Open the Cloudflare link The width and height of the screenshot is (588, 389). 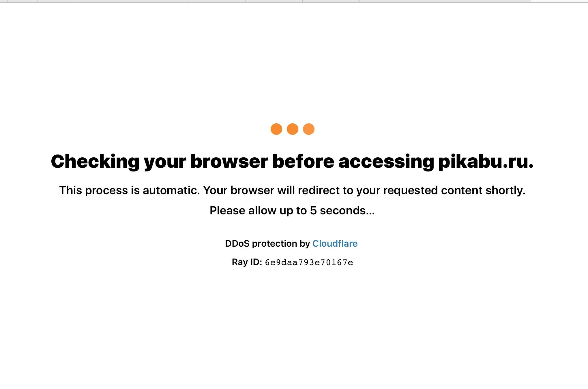(x=335, y=244)
